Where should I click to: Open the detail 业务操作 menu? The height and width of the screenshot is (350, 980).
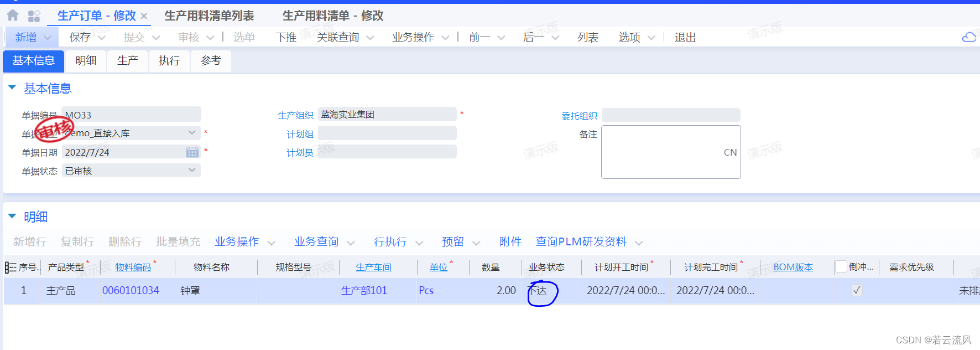point(245,242)
